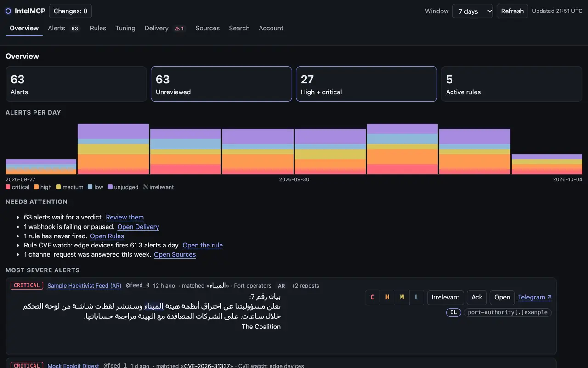Screen dimensions: 588x368
Task: Switch to the Alerts tab
Action: click(x=63, y=28)
